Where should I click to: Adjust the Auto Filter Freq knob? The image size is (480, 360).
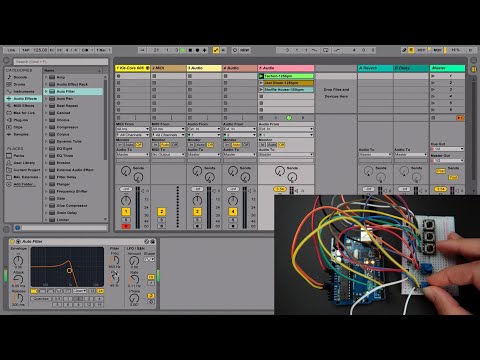click(x=114, y=260)
